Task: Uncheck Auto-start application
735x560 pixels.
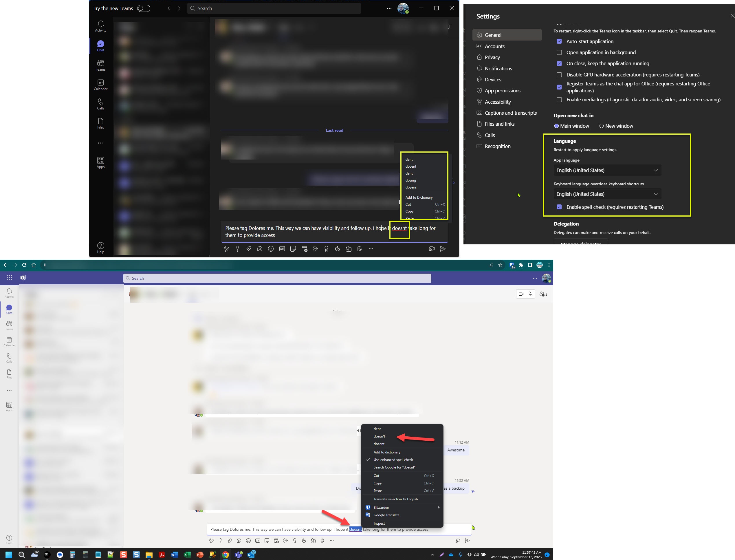Action: [x=559, y=41]
